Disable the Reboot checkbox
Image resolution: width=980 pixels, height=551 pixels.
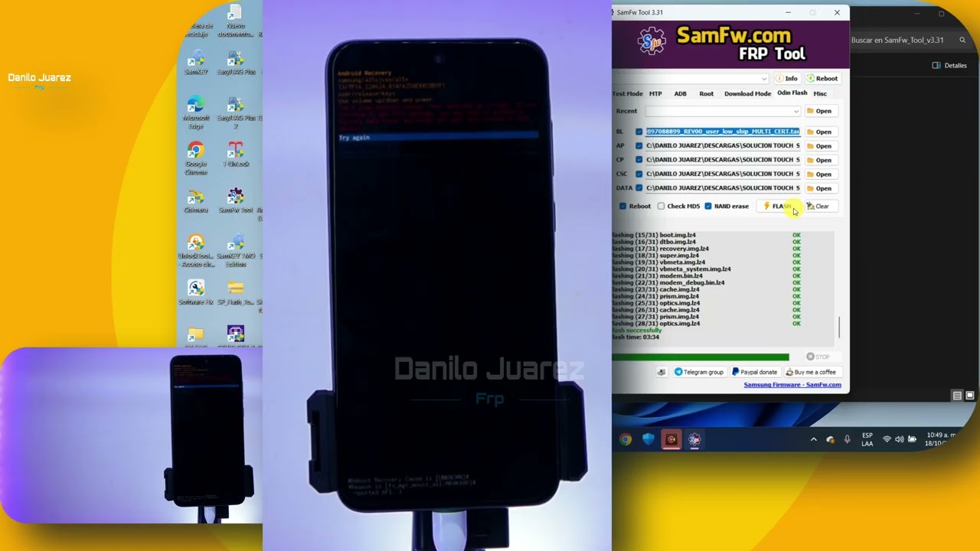(x=622, y=206)
